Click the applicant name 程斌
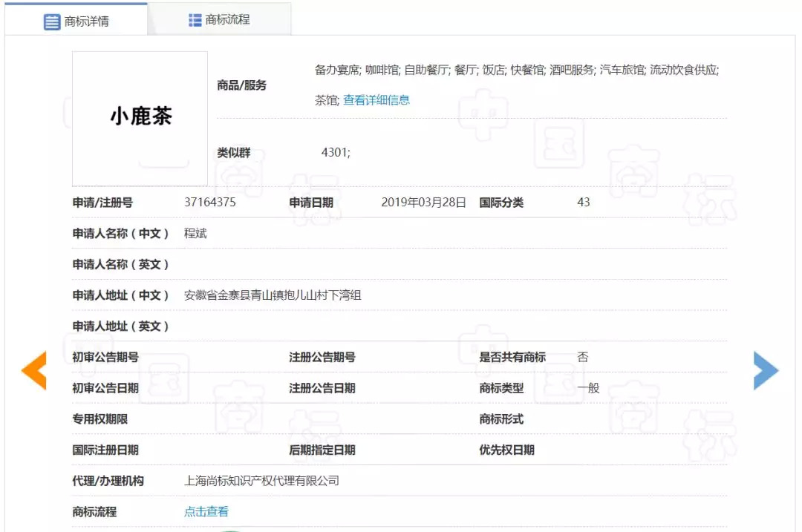Screen dimensions: 802x532 point(195,234)
